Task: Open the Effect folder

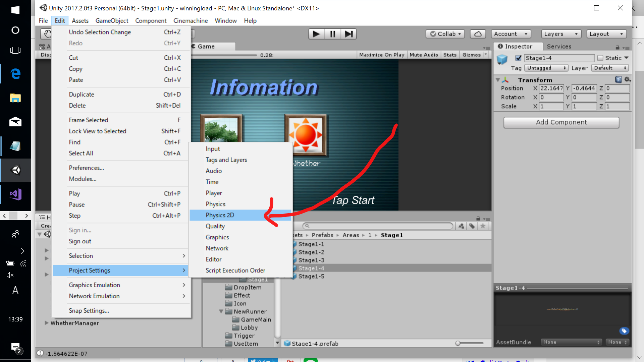Action: pos(242,296)
